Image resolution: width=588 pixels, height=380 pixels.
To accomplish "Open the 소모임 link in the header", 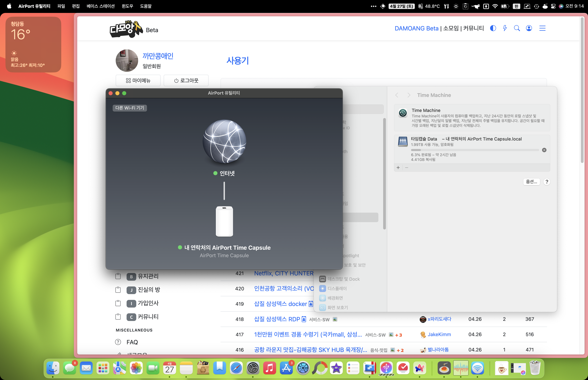I will click(x=451, y=28).
